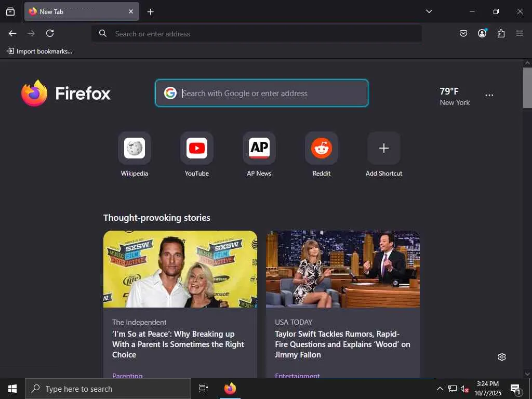Open the network status tray icon

(x=453, y=389)
